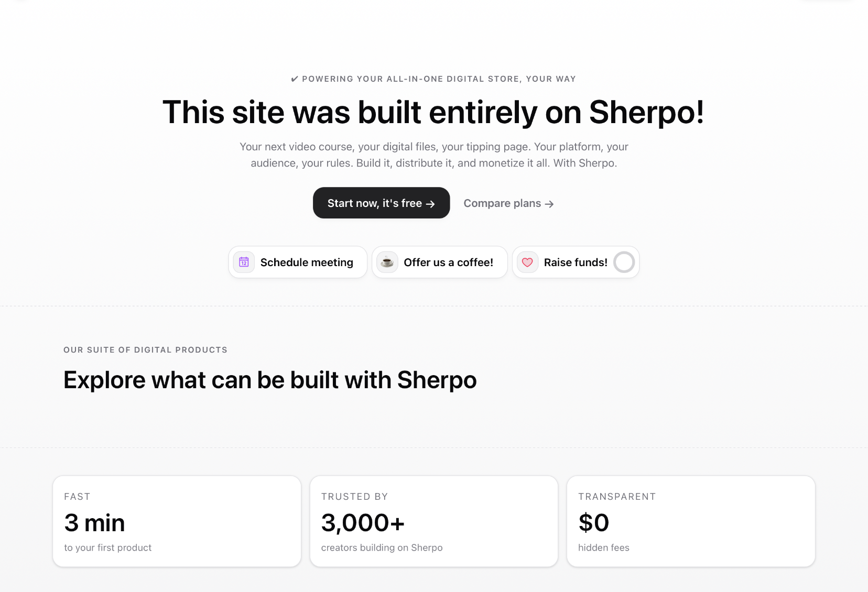Open the Compare plans link
Viewport: 868px width, 592px height.
coord(502,203)
